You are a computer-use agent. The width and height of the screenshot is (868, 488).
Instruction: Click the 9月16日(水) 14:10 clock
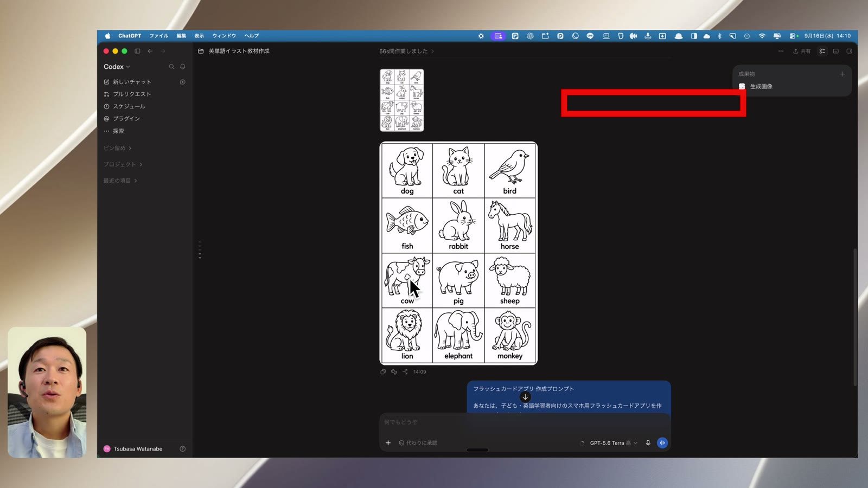point(827,36)
